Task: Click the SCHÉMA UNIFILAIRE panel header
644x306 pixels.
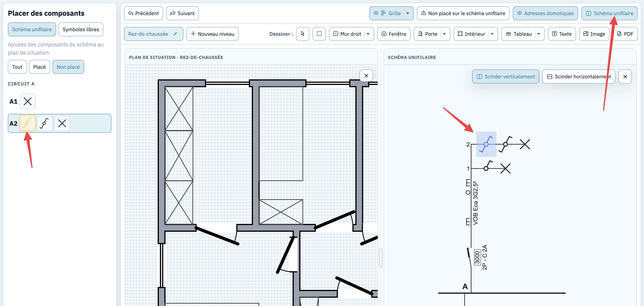Action: click(412, 57)
